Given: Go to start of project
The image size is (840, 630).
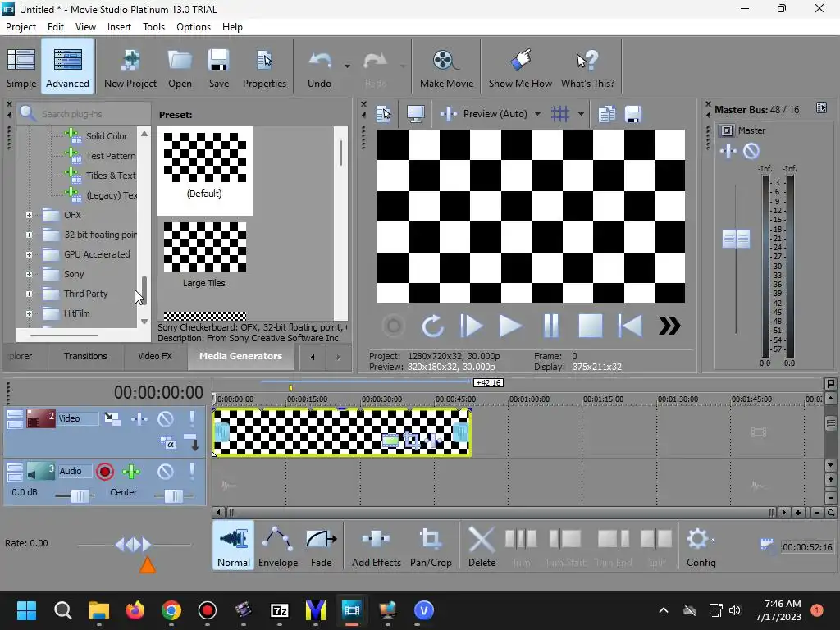Looking at the screenshot, I should 630,326.
